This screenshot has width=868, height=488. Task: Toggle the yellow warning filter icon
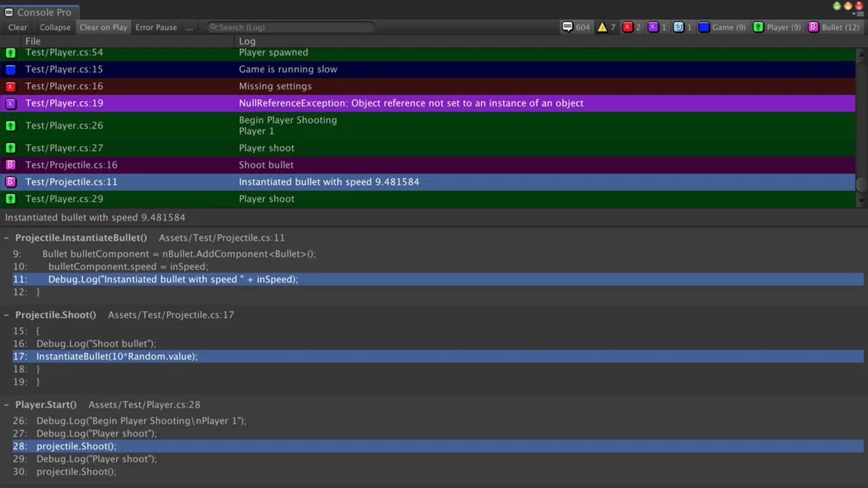(x=606, y=27)
